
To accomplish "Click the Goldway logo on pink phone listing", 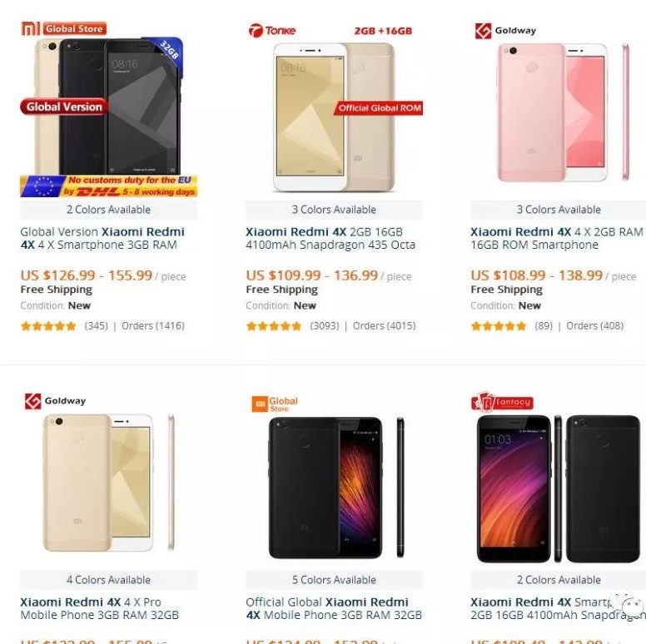I will tap(505, 31).
